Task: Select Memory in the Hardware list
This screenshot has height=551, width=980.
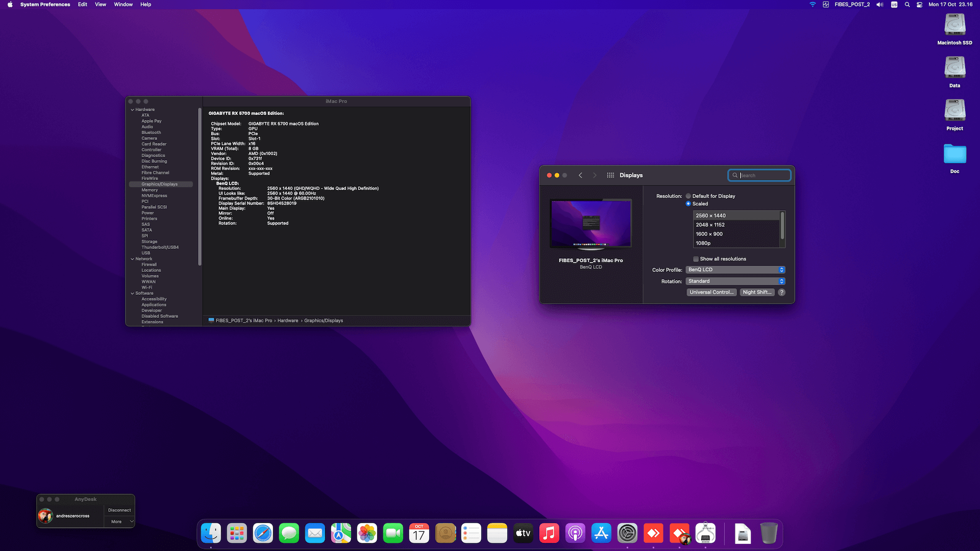Action: click(x=150, y=190)
